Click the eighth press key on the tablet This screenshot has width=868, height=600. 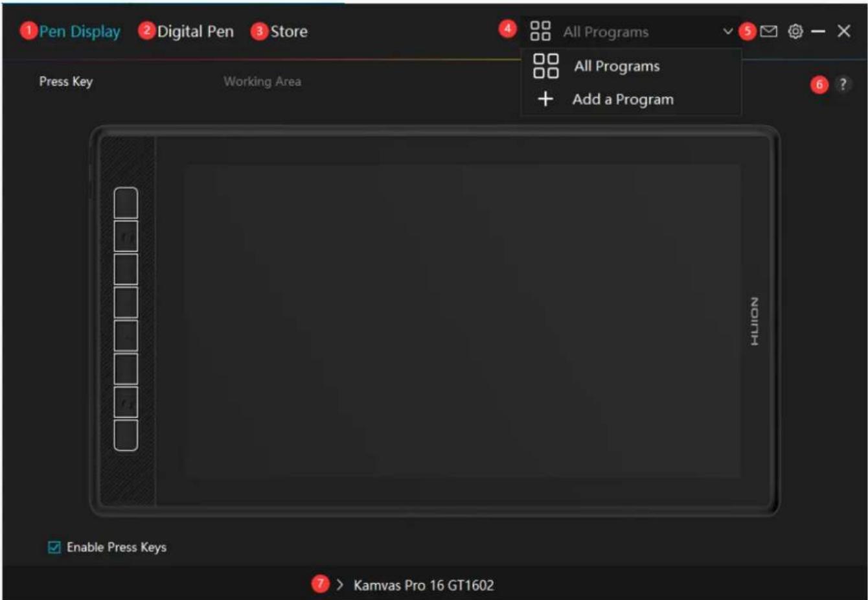[126, 435]
